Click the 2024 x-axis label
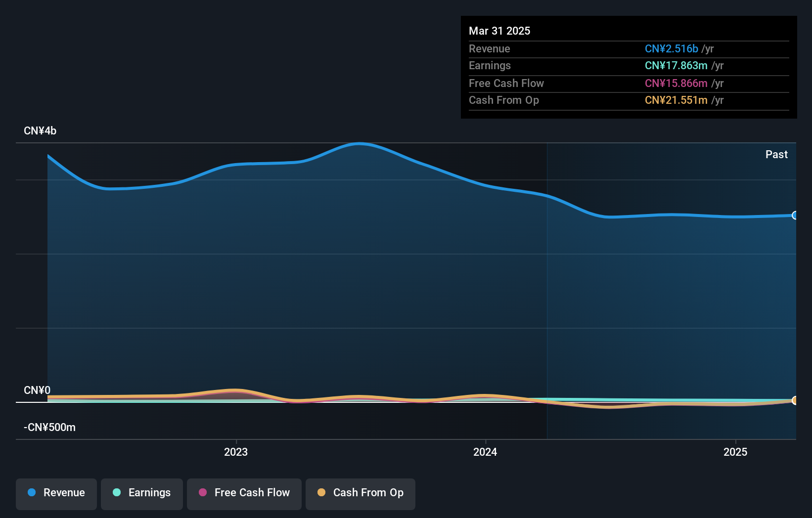This screenshot has height=518, width=812. tap(485, 452)
